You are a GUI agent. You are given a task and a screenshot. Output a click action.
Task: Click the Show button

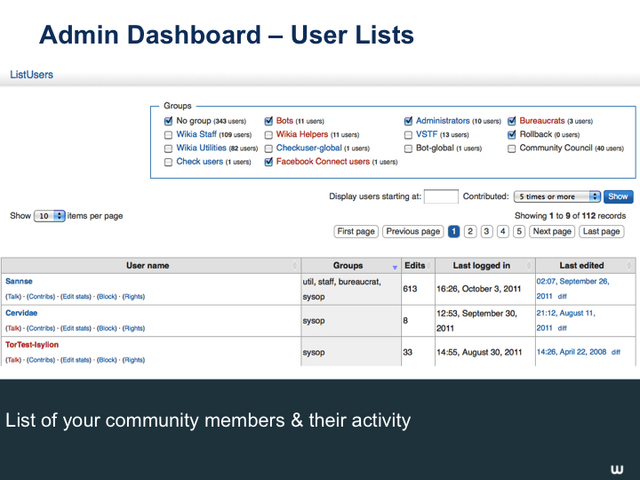pos(618,197)
